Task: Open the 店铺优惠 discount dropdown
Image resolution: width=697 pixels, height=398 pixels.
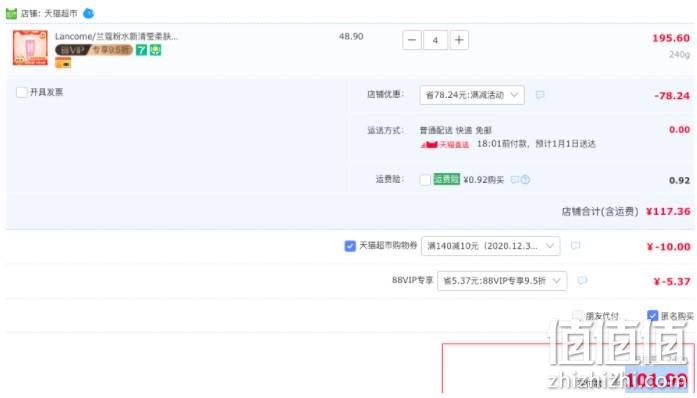Action: coord(472,95)
